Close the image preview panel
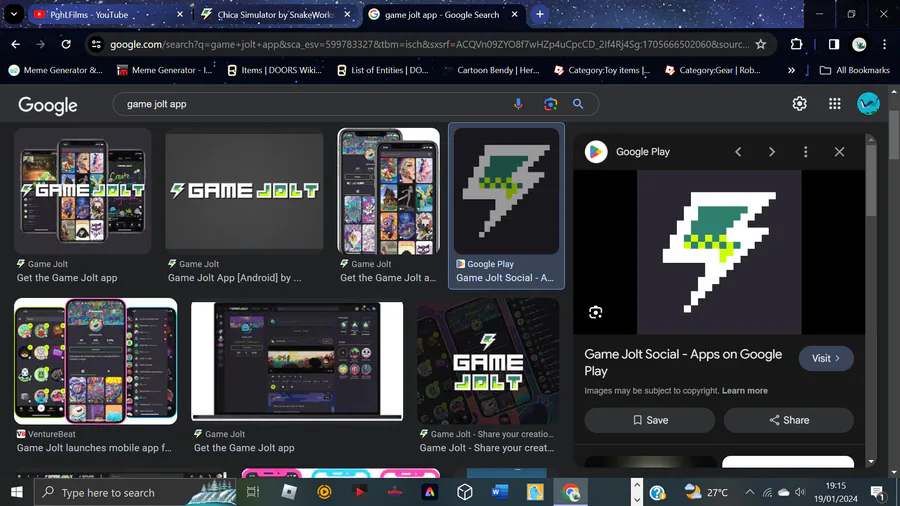 839,152
